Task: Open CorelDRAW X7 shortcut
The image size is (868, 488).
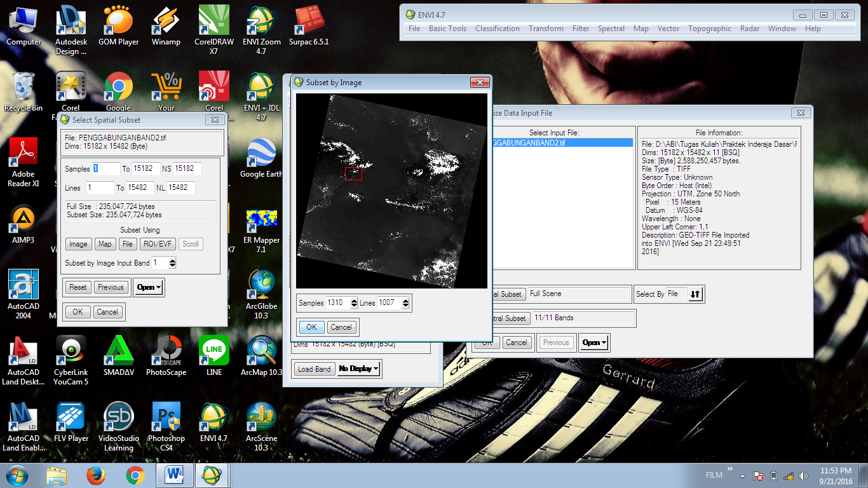Action: 214,30
